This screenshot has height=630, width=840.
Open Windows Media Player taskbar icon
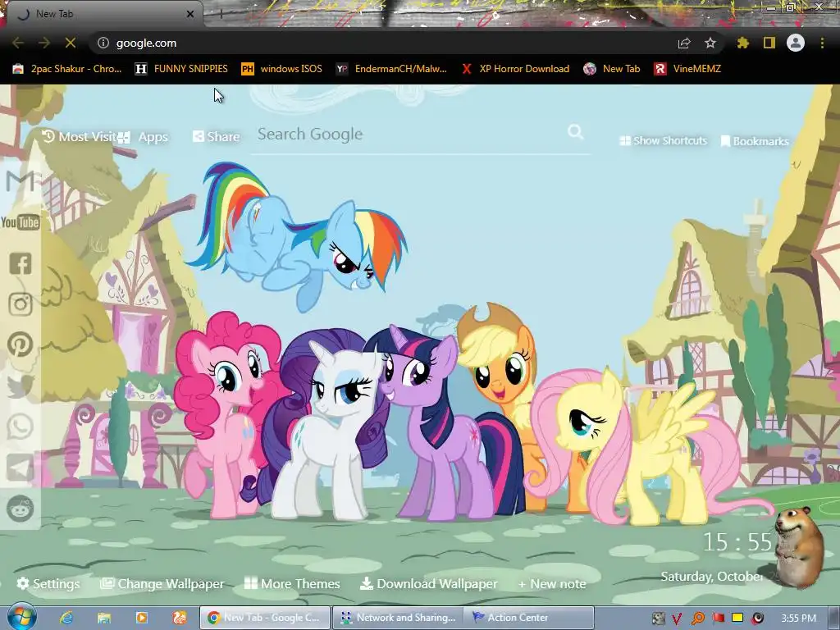142,618
